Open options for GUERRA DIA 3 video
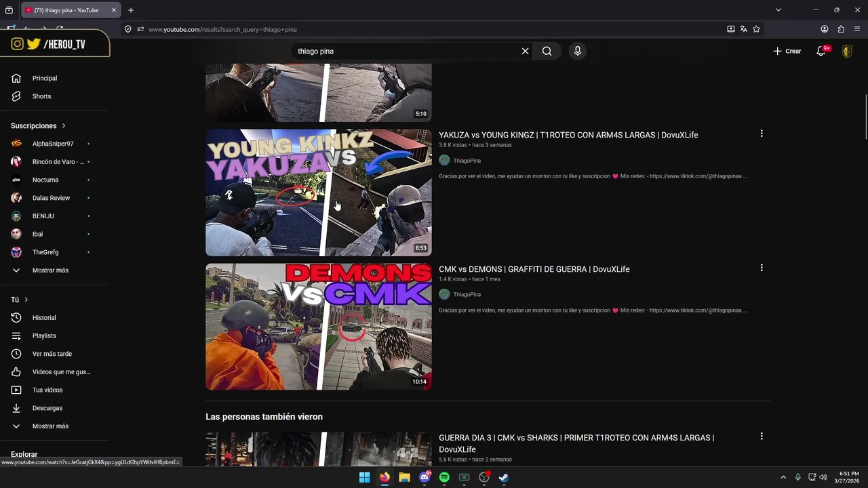The height and width of the screenshot is (488, 868). (x=762, y=436)
